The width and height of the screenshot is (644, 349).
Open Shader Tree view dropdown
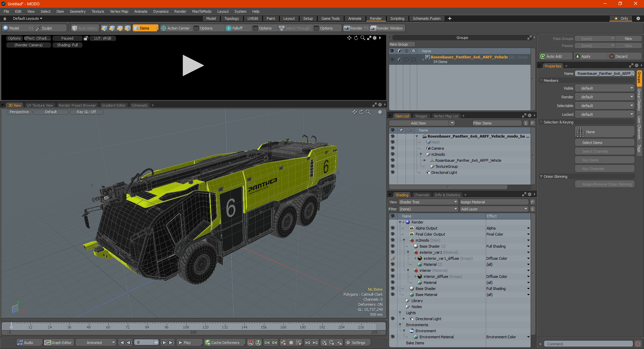pos(428,202)
